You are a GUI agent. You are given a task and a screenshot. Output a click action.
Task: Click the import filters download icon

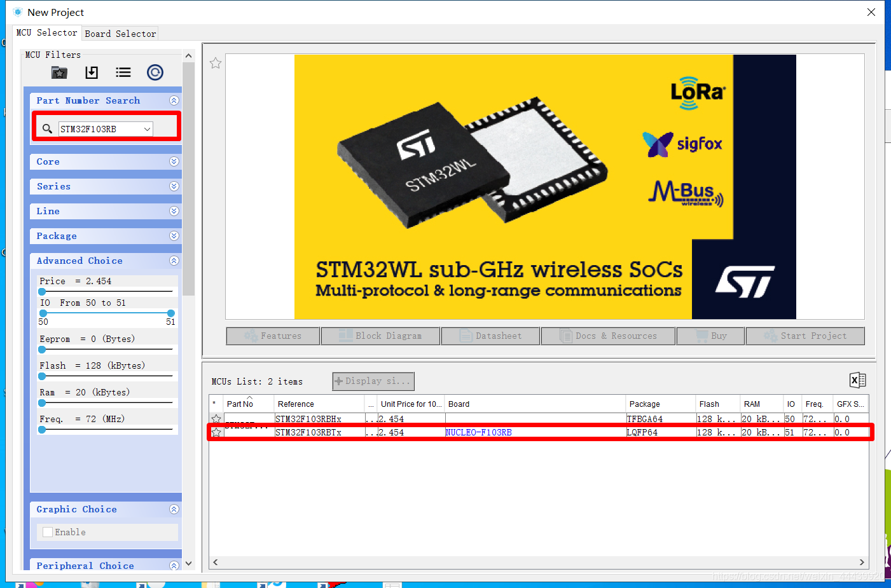pos(92,72)
